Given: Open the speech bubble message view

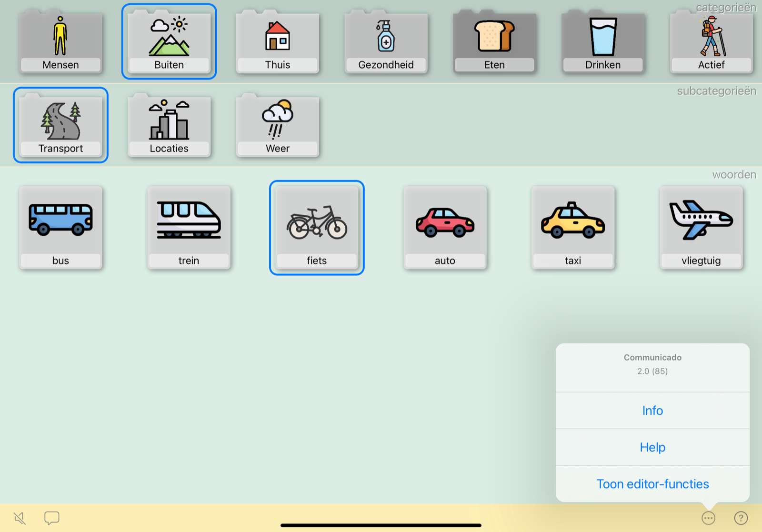Looking at the screenshot, I should click(51, 518).
